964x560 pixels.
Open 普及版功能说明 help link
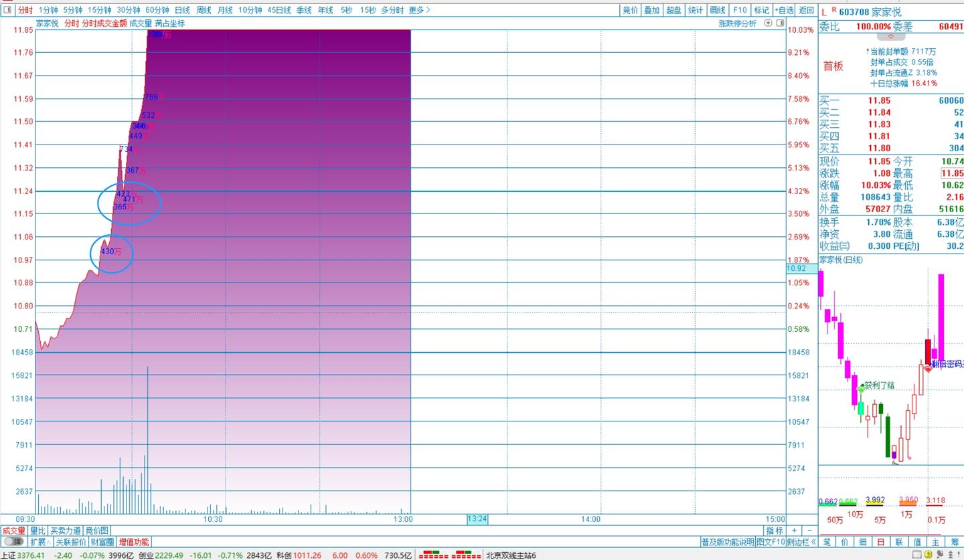pyautogui.click(x=728, y=542)
